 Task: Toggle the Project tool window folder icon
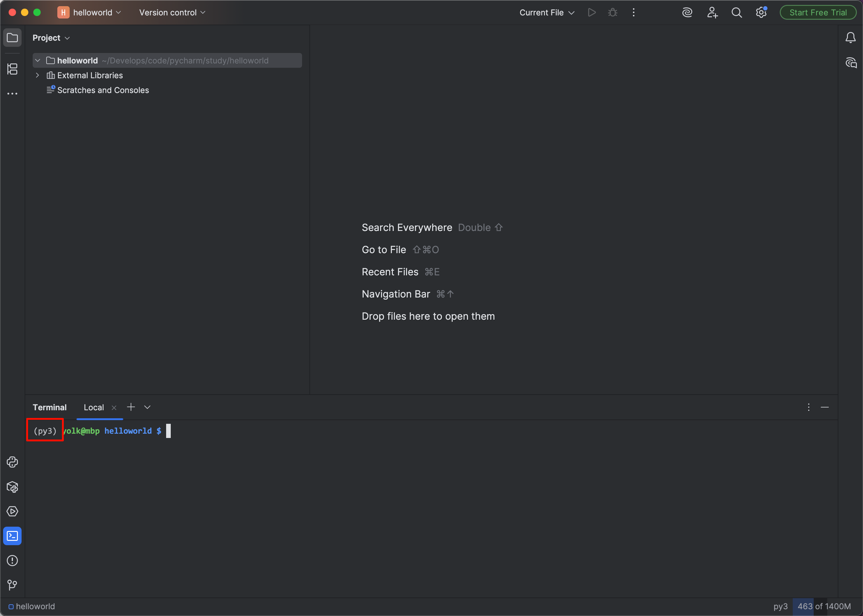pyautogui.click(x=12, y=38)
